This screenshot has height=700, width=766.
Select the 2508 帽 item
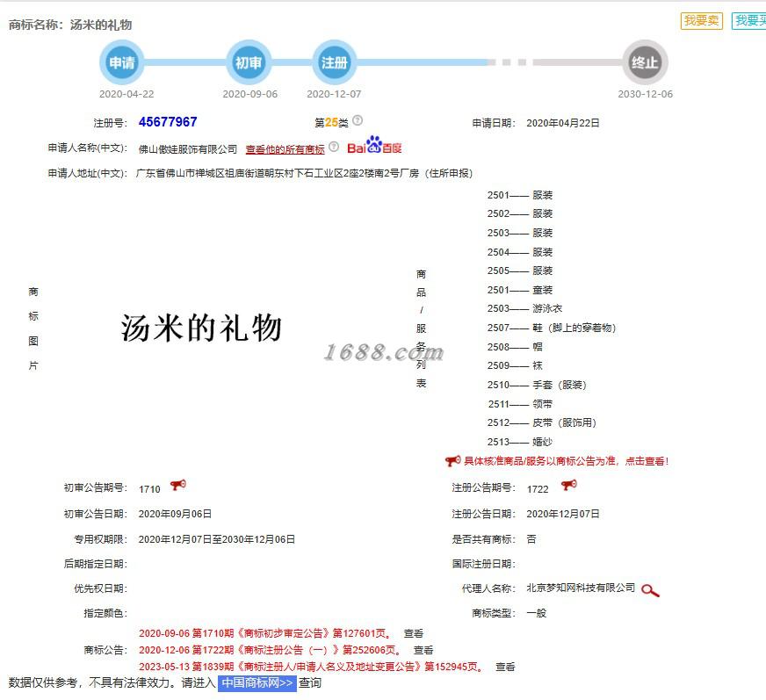[515, 347]
